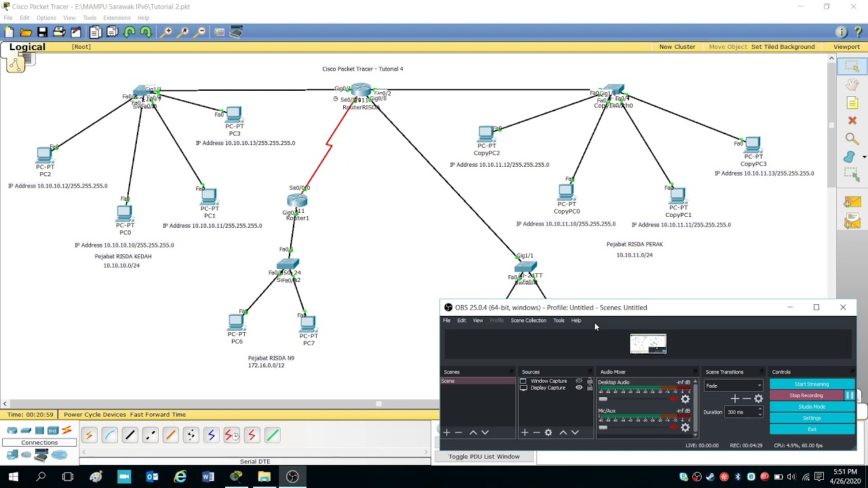Open transition properties gear in OBS
This screenshot has width=868, height=488.
tap(759, 399)
